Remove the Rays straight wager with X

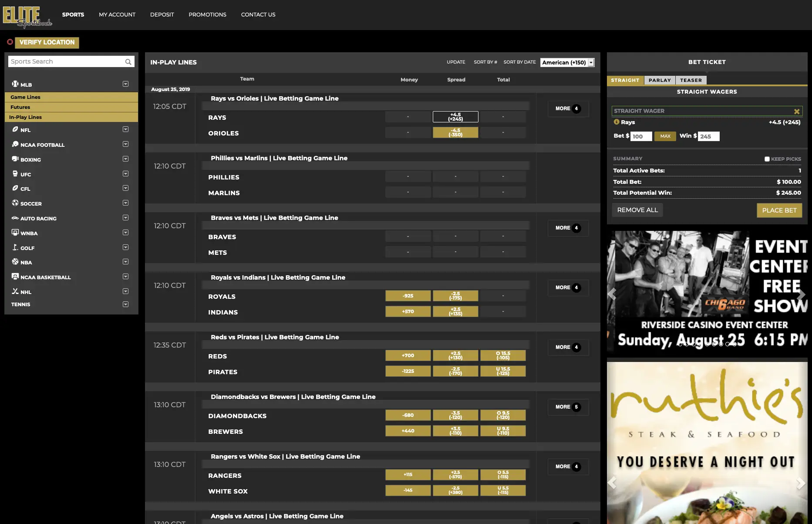(x=797, y=112)
